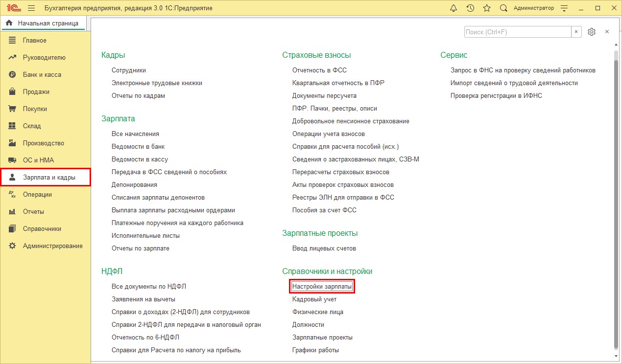Open Отчеты по кадрам
The image size is (622, 364).
tap(138, 96)
